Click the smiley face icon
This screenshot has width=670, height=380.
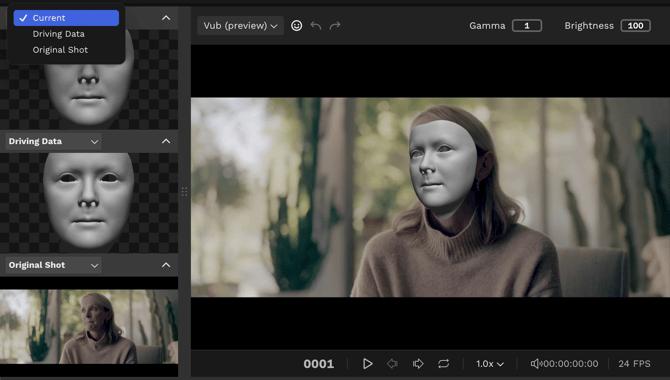click(x=297, y=26)
